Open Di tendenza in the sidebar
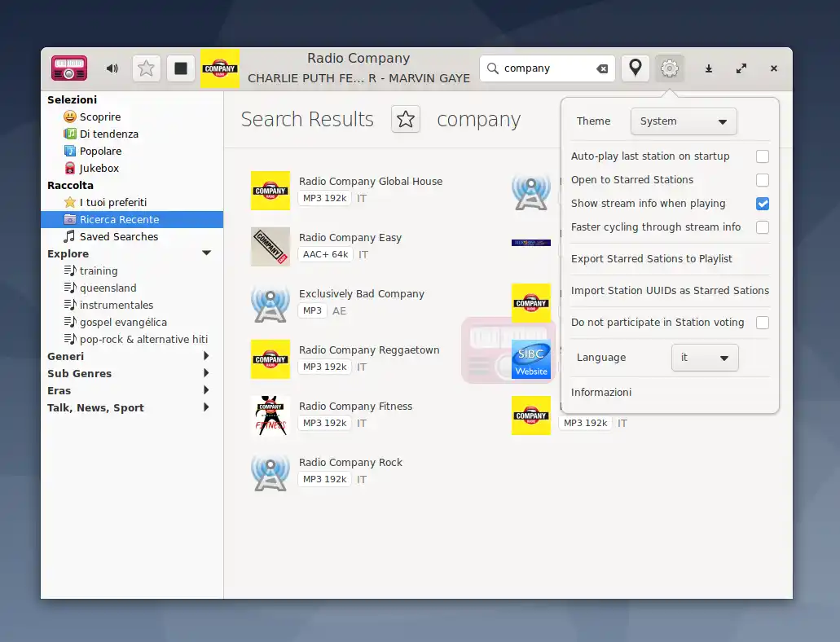 click(101, 134)
